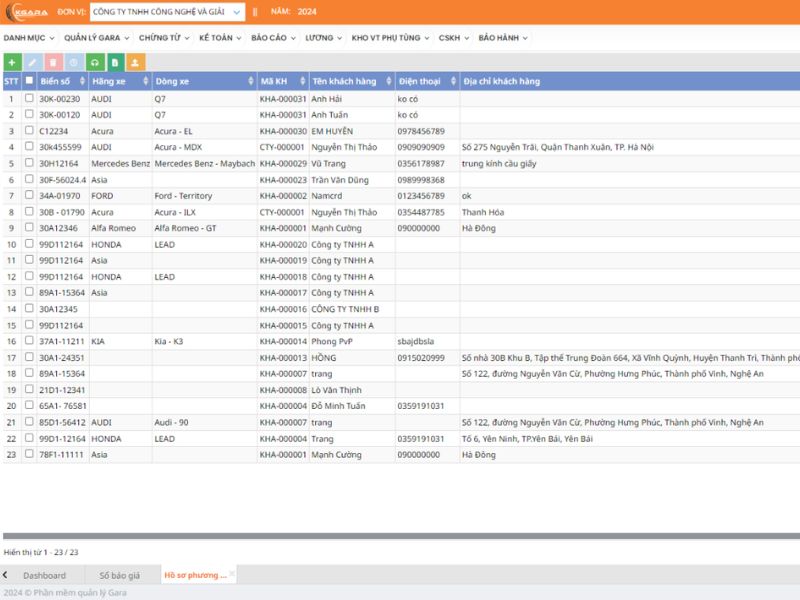Sort by the Hãng xe column arrows
The height and width of the screenshot is (600, 800).
click(x=146, y=81)
